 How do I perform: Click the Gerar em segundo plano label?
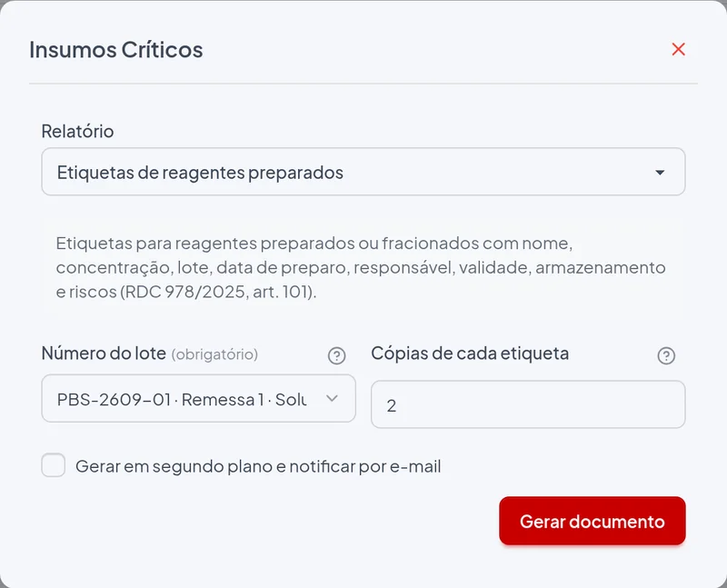click(258, 466)
